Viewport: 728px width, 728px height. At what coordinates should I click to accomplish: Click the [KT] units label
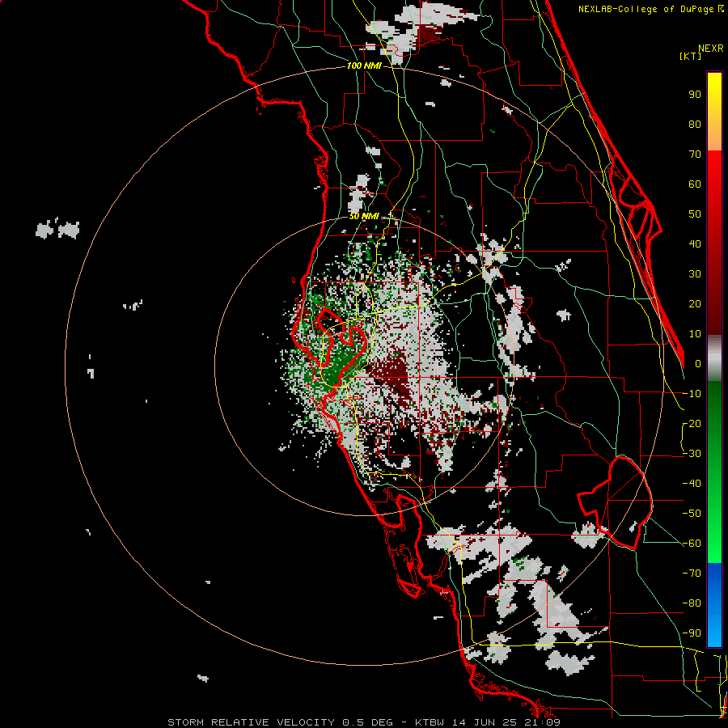click(691, 56)
